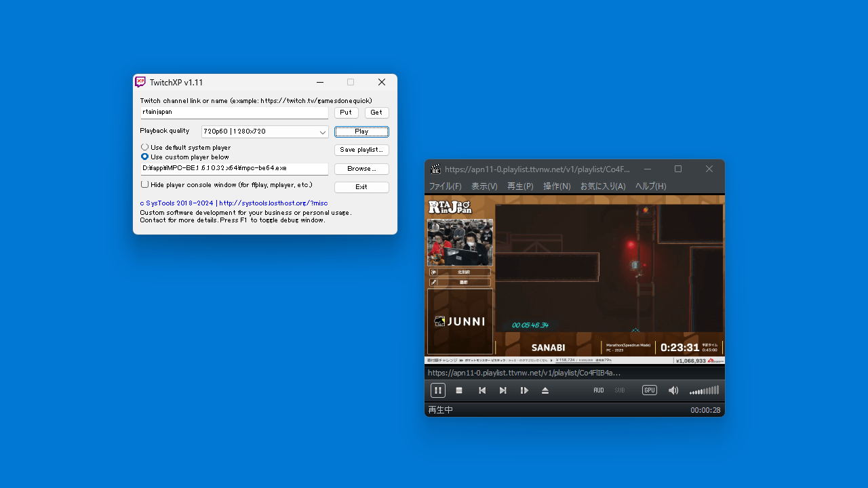Pause playback in MPC-BE player
Image resolution: width=868 pixels, height=488 pixels.
pos(438,390)
